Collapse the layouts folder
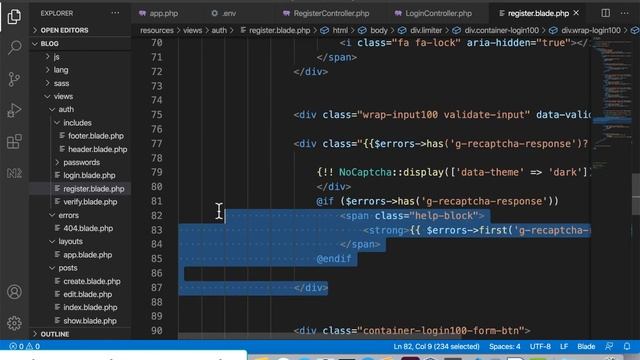 click(x=70, y=241)
